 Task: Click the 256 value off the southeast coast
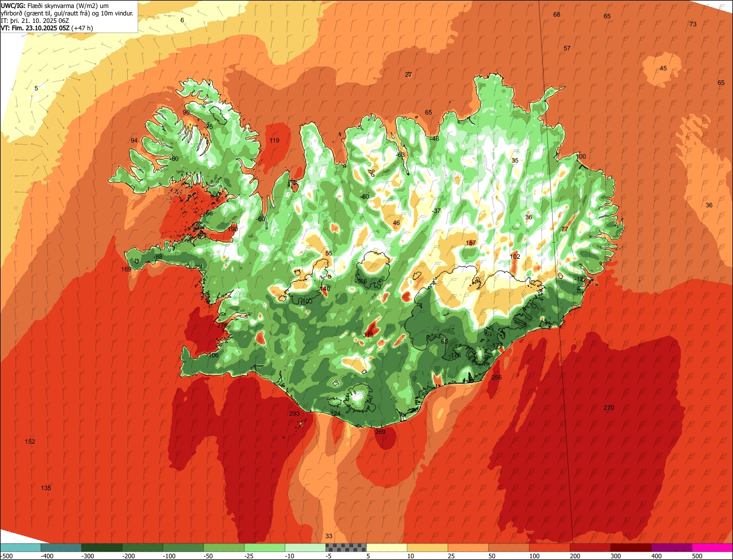tap(496, 377)
